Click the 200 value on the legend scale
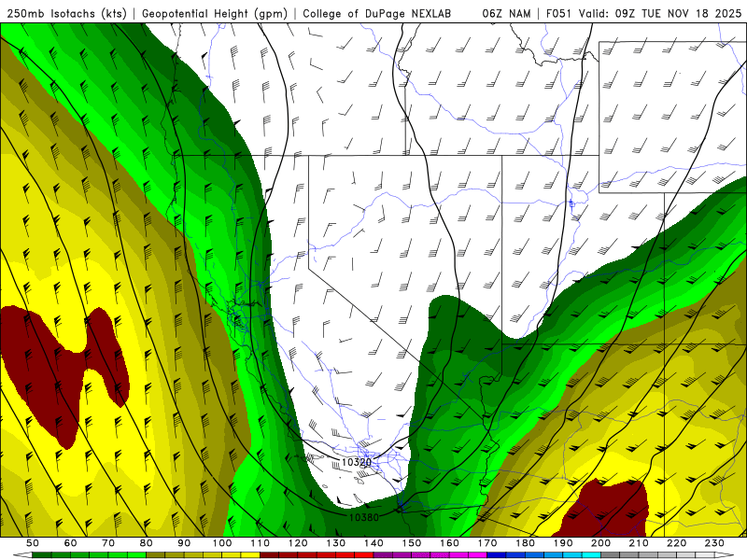This screenshot has width=747, height=560. point(601,543)
